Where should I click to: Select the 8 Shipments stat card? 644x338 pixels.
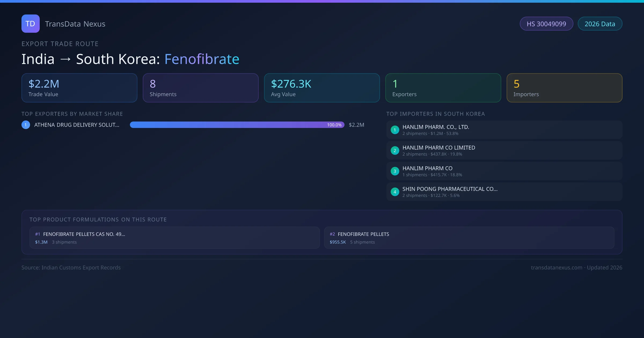tap(200, 88)
